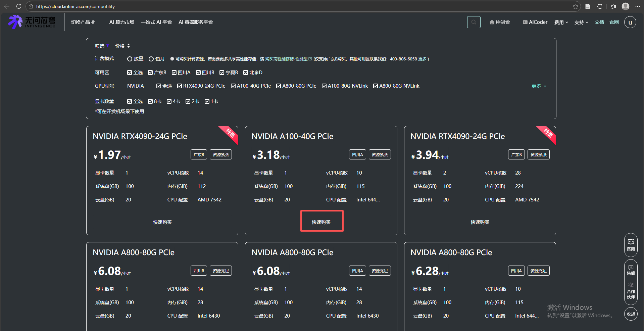Open the 文档 docs link
The width and height of the screenshot is (644, 331).
click(x=599, y=22)
